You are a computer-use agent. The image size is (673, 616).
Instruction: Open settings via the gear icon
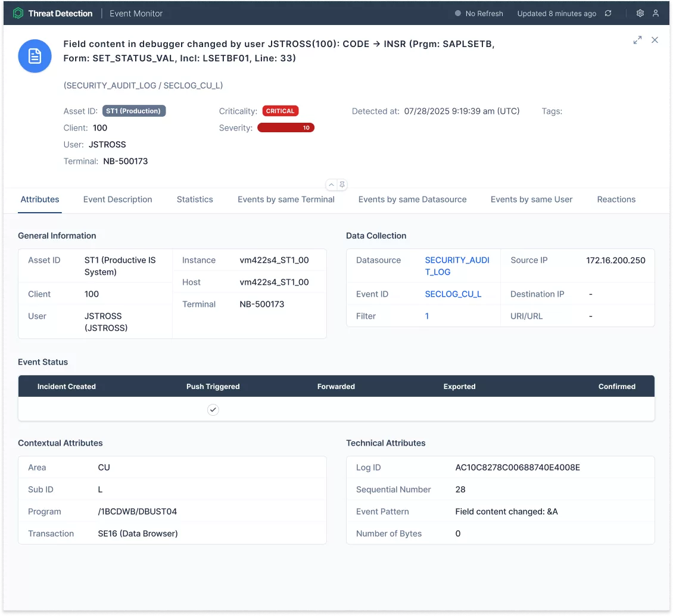pyautogui.click(x=640, y=13)
